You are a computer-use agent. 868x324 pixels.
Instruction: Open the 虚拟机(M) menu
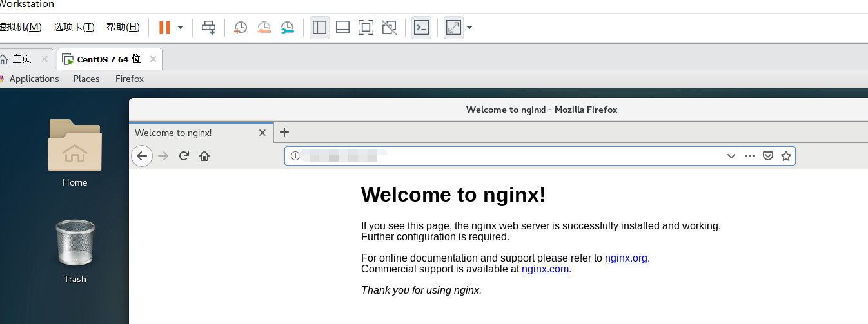point(21,27)
